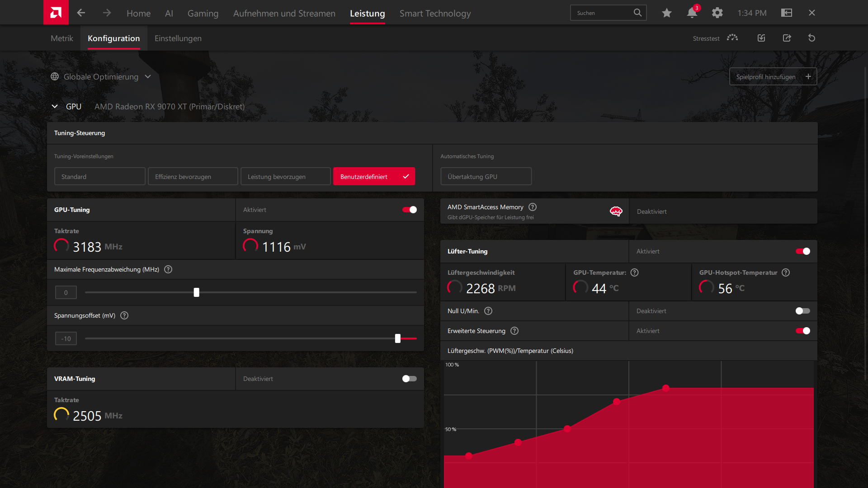Switch to the Metrik tab
868x488 pixels.
(62, 38)
